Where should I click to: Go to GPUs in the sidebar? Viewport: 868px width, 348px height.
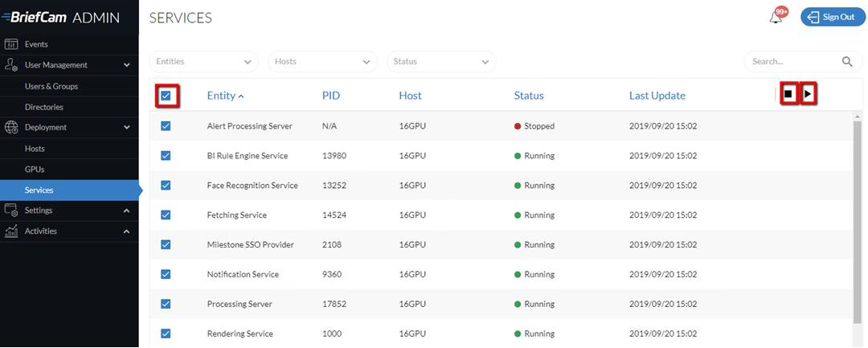(x=35, y=170)
